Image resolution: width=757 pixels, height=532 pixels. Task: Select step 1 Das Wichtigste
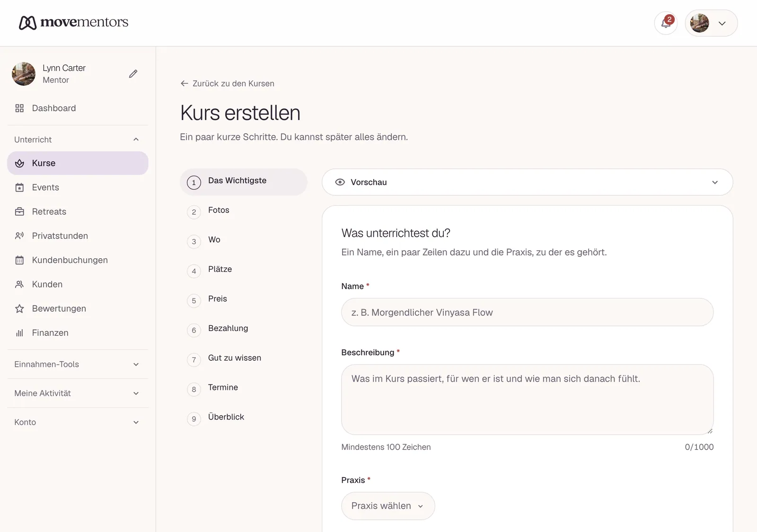tap(243, 182)
